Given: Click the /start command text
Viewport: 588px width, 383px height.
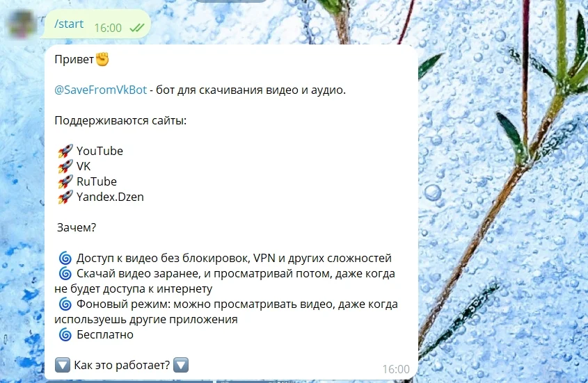Looking at the screenshot, I should tap(69, 24).
